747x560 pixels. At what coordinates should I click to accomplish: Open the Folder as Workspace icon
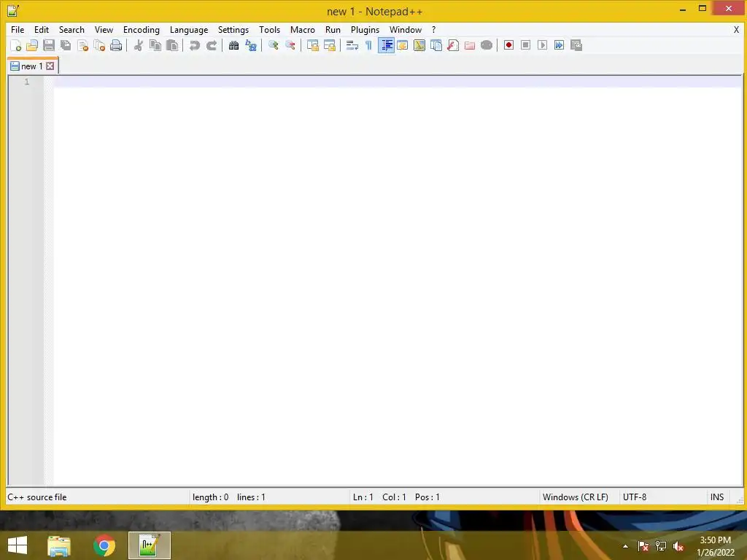coord(470,45)
